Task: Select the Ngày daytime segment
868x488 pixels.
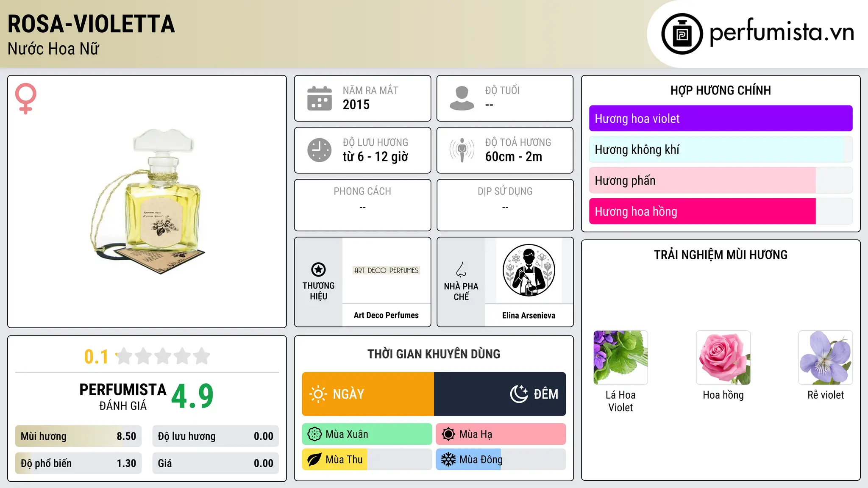Action: point(368,394)
